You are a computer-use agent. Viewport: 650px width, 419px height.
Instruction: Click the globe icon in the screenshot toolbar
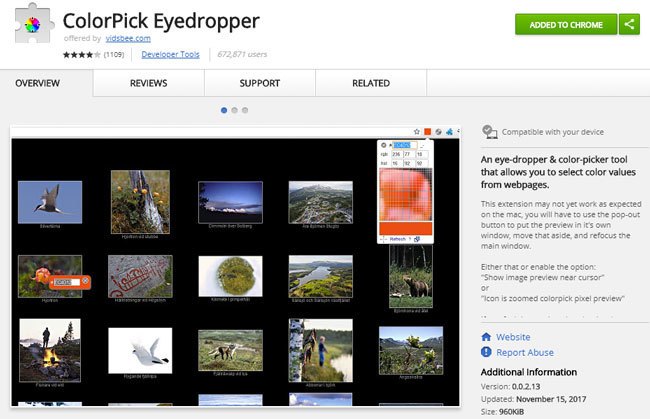coord(438,132)
